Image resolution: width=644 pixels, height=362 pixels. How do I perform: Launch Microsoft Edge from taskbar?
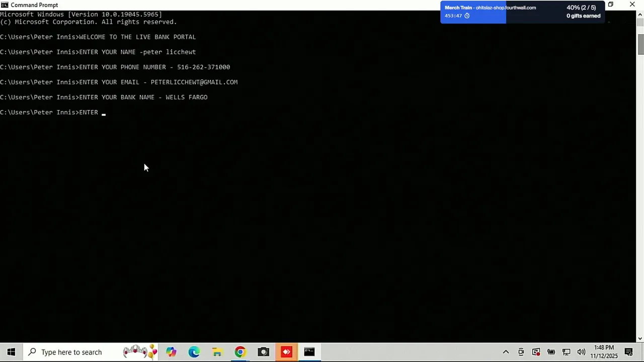[x=194, y=352]
